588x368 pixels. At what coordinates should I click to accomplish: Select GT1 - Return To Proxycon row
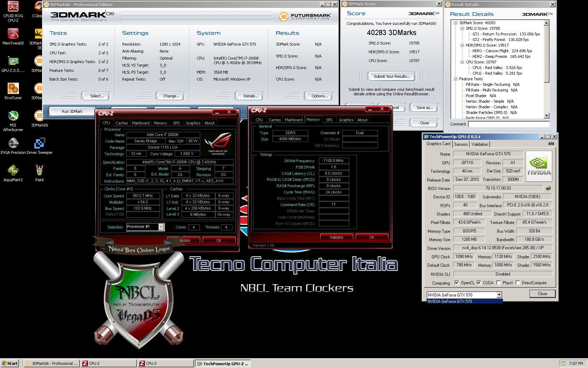[x=506, y=34]
